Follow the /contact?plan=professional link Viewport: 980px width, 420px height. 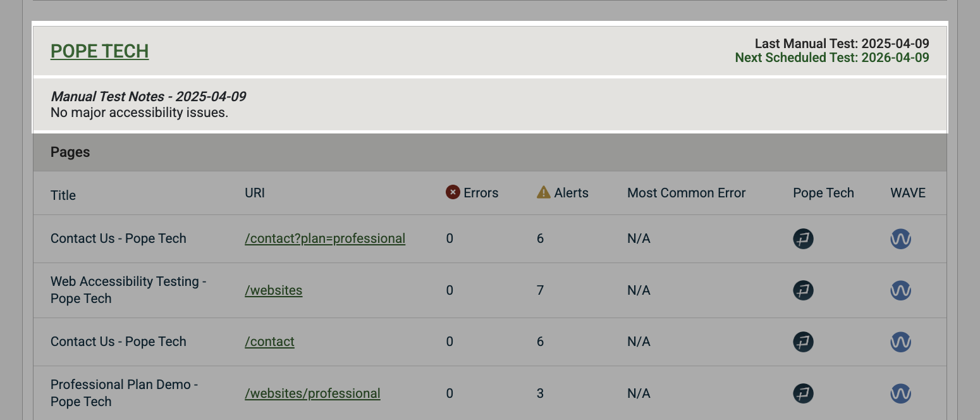(x=325, y=238)
